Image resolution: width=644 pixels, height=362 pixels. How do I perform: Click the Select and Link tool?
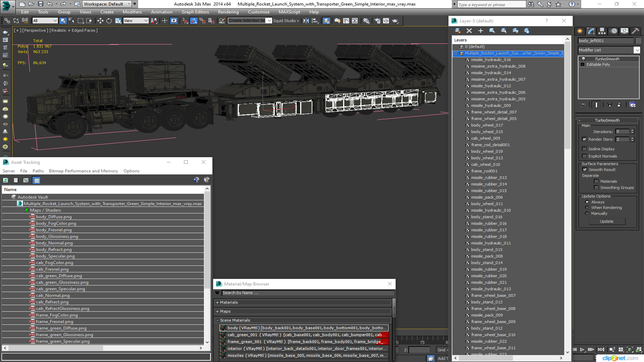click(x=7, y=21)
